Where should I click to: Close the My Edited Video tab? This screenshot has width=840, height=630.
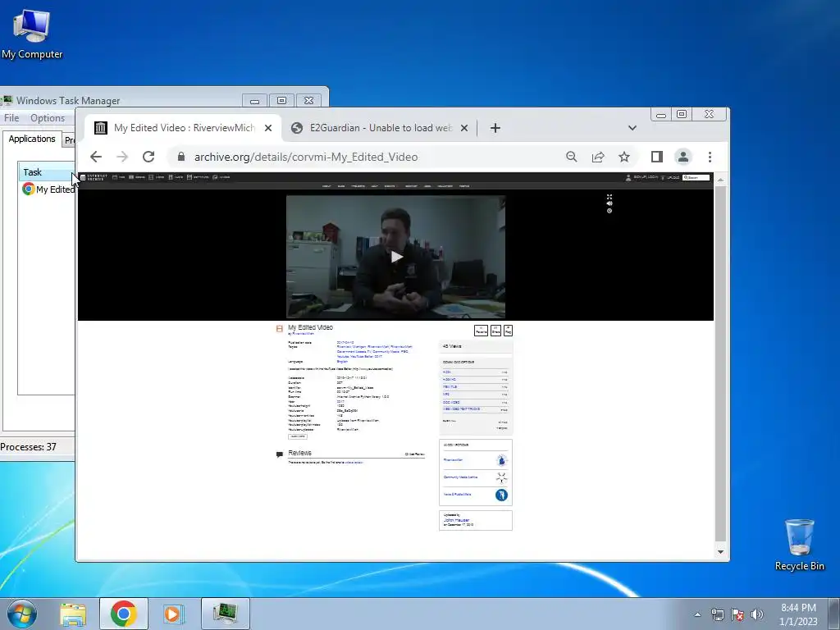coord(268,128)
